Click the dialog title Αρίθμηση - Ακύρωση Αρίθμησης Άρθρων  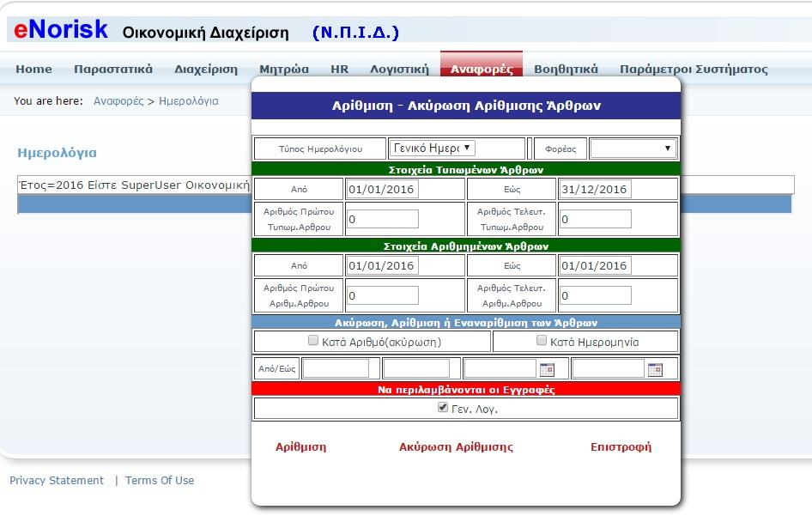click(465, 106)
